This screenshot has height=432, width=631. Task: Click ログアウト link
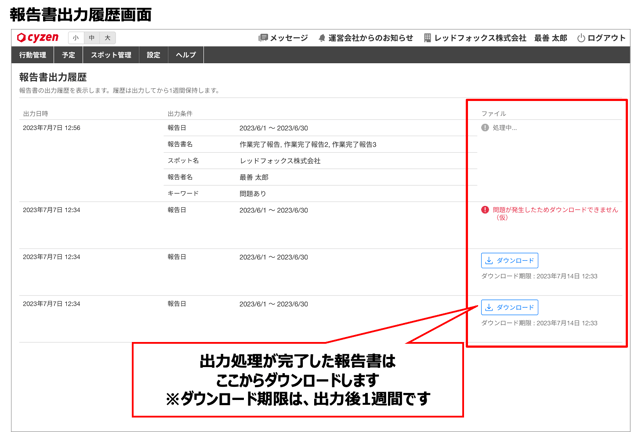(x=606, y=38)
